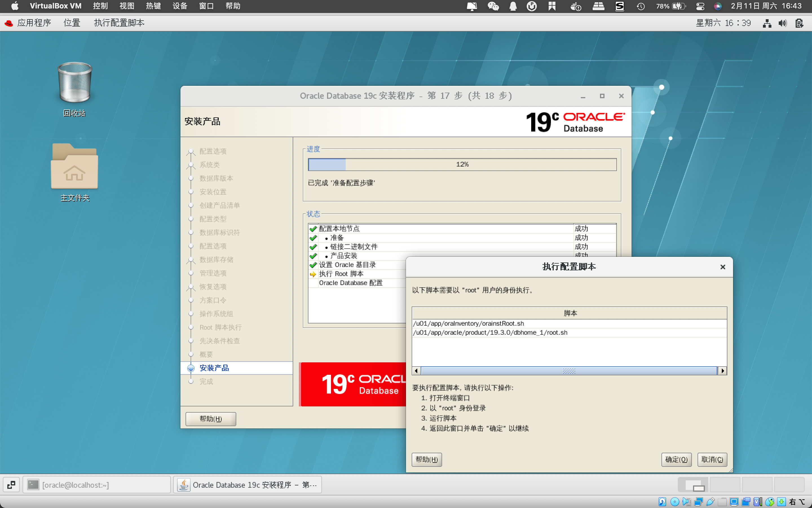Open the 执行配置脚本 app menu in the GNOME panel
This screenshot has height=508, width=812.
(x=119, y=23)
